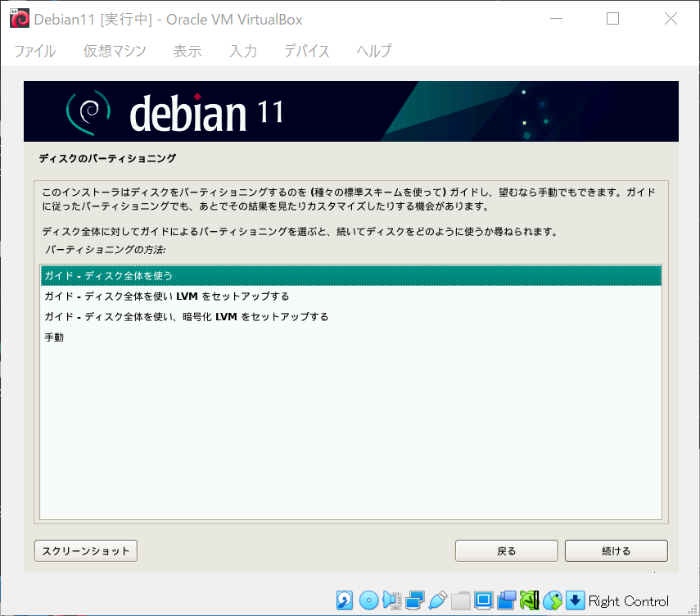The image size is (700, 616).
Task: Select ガイド - ディスク全体を使い LVM をセットアップする
Action: (351, 297)
